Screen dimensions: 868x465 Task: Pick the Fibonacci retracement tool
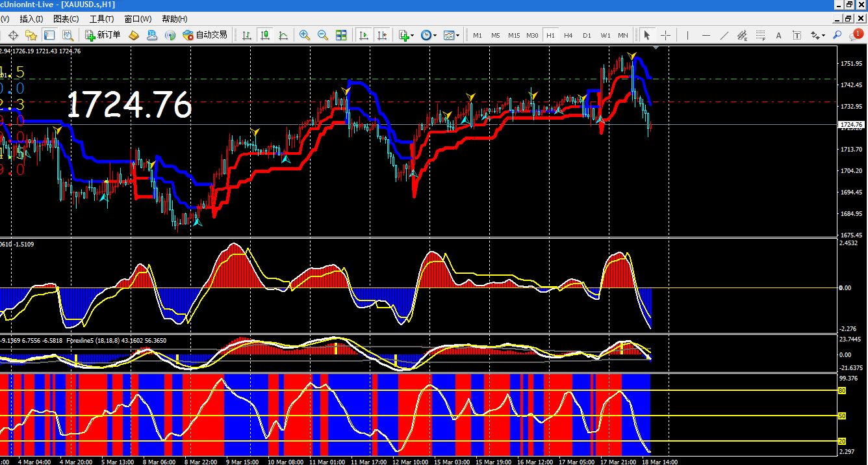point(761,35)
